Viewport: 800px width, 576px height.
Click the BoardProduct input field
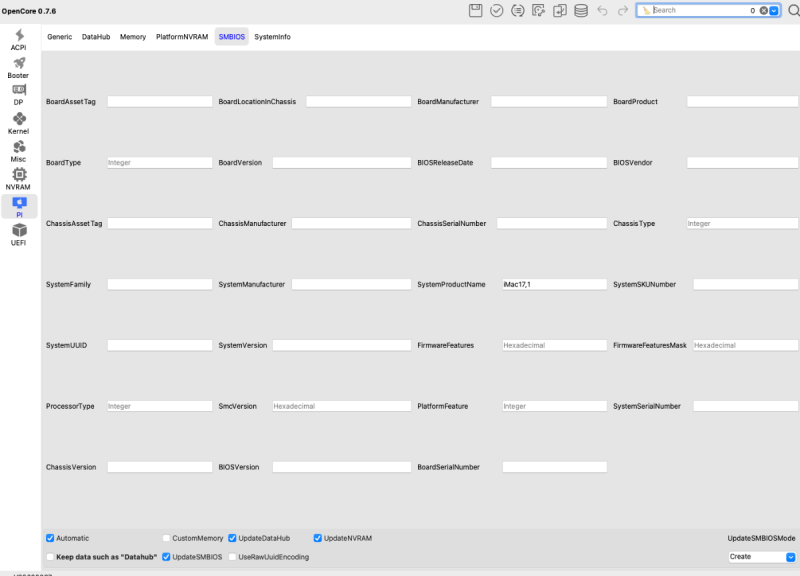click(x=742, y=102)
